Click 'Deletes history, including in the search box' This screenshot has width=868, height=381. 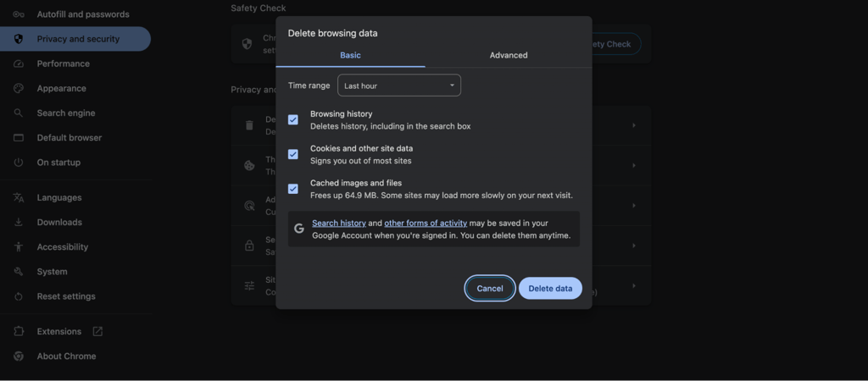click(x=390, y=126)
